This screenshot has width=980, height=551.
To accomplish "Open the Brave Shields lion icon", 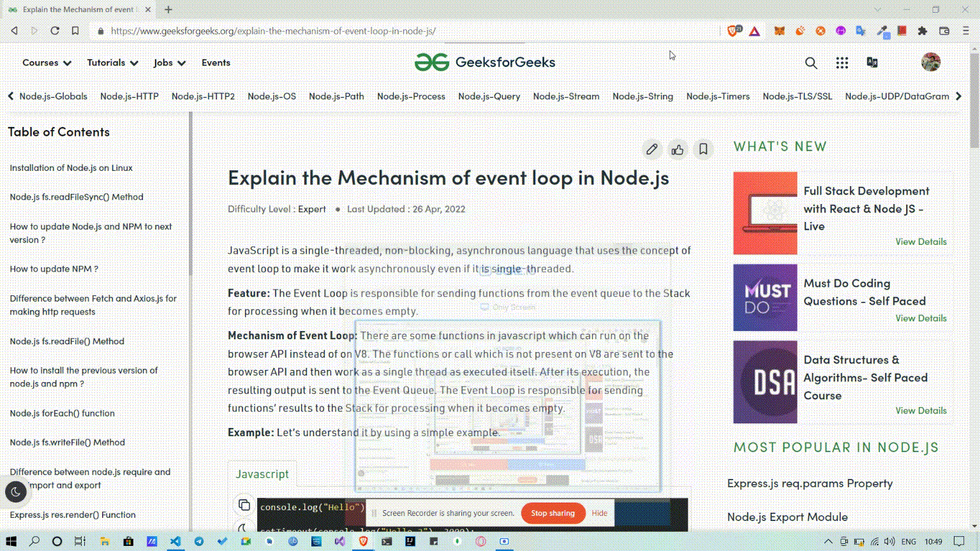I will click(x=733, y=31).
